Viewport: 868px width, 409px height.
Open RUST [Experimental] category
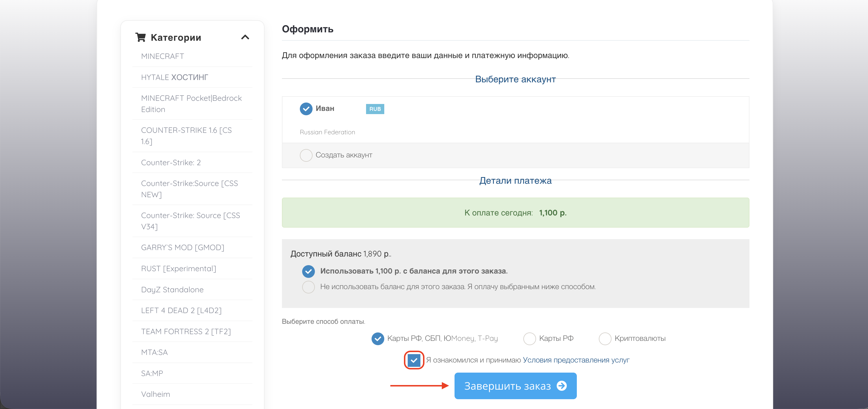[179, 269]
